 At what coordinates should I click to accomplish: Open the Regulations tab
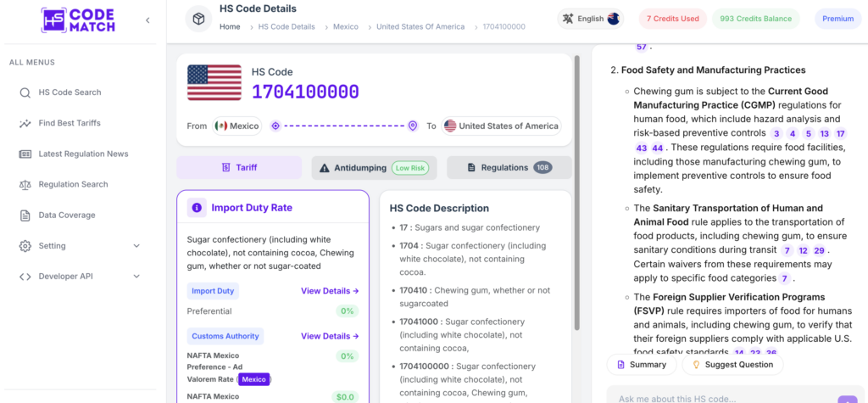tap(509, 167)
